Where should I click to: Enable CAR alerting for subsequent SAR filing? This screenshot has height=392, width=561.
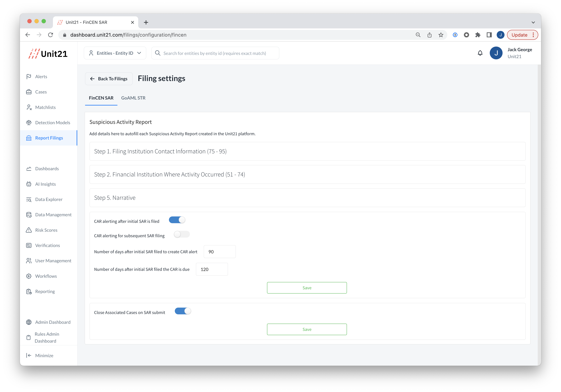click(182, 234)
